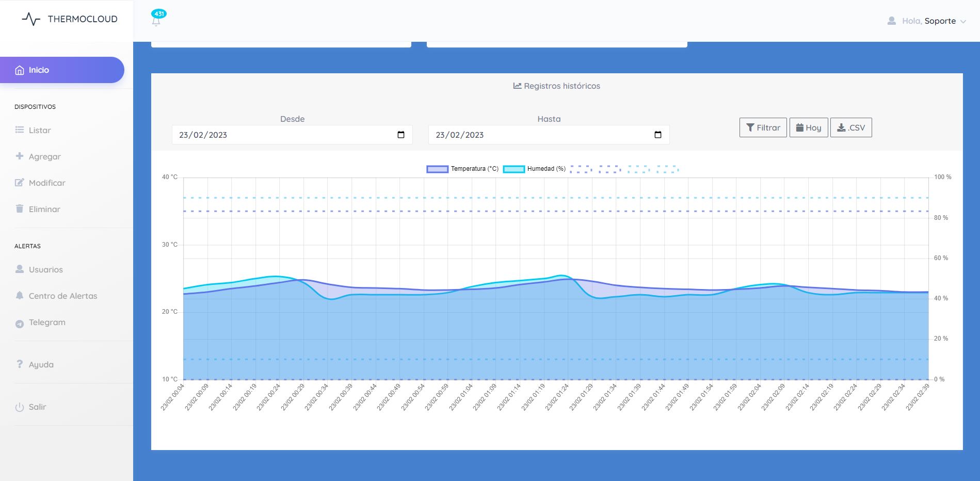Click the Hasta date input field

539,135
